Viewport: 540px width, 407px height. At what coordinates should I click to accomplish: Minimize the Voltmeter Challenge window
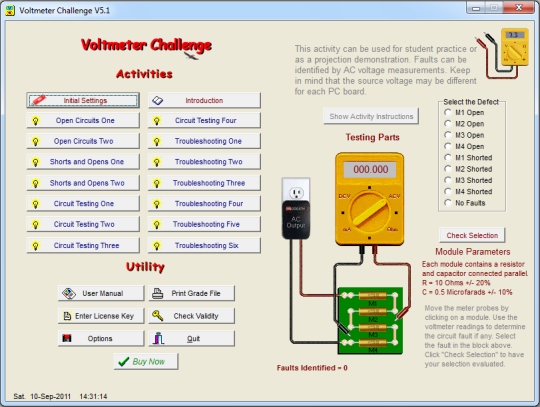pyautogui.click(x=476, y=8)
